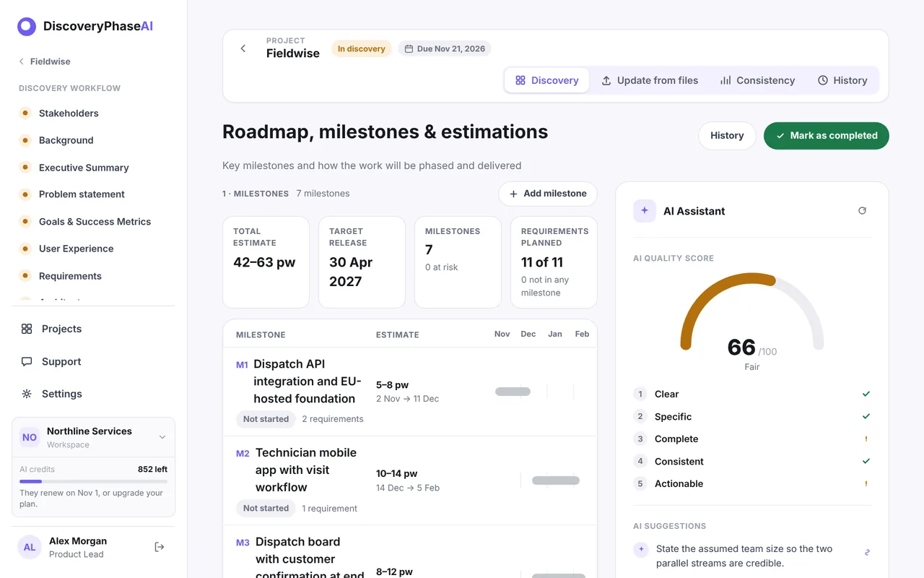Image resolution: width=924 pixels, height=578 pixels.
Task: Click the User Experience status dot
Action: [25, 249]
